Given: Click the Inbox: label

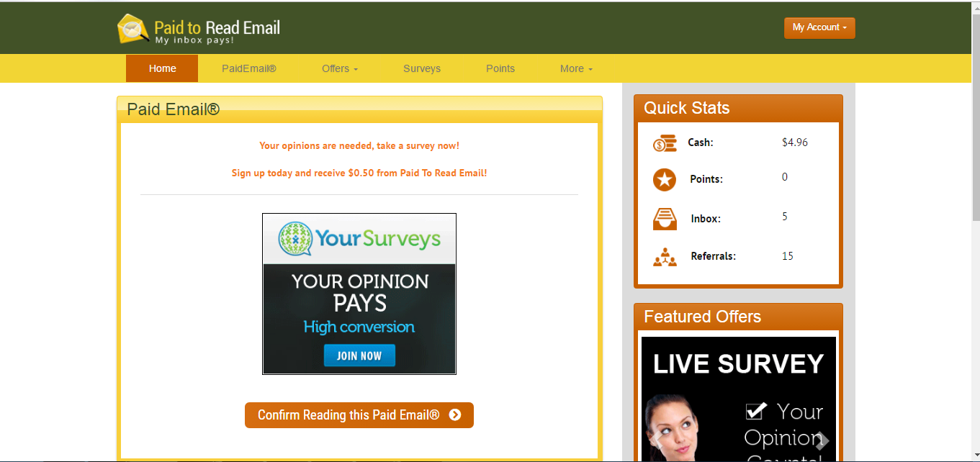Looking at the screenshot, I should tap(706, 219).
